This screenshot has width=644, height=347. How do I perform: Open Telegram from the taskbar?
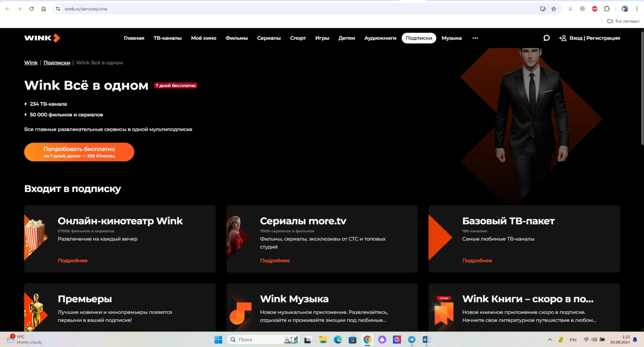click(412, 340)
